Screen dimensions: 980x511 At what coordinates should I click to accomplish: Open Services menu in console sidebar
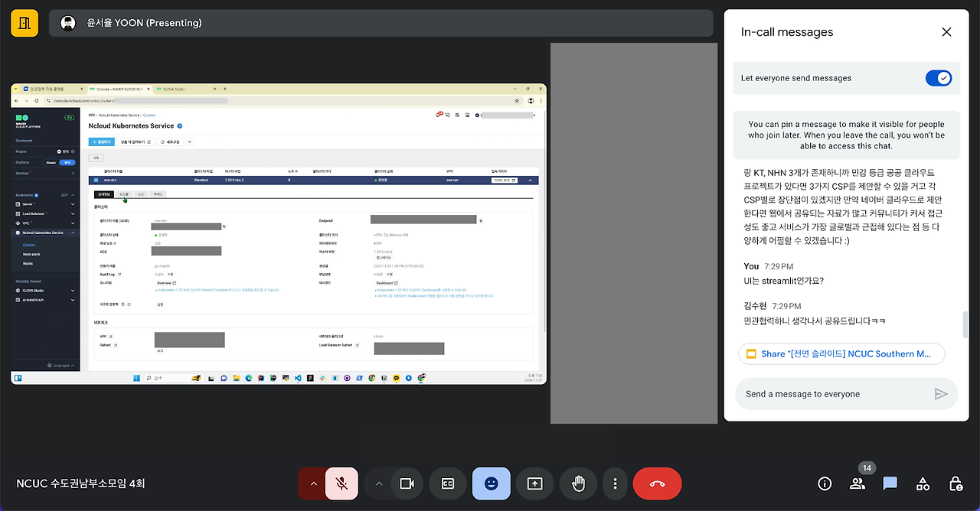pos(47,173)
